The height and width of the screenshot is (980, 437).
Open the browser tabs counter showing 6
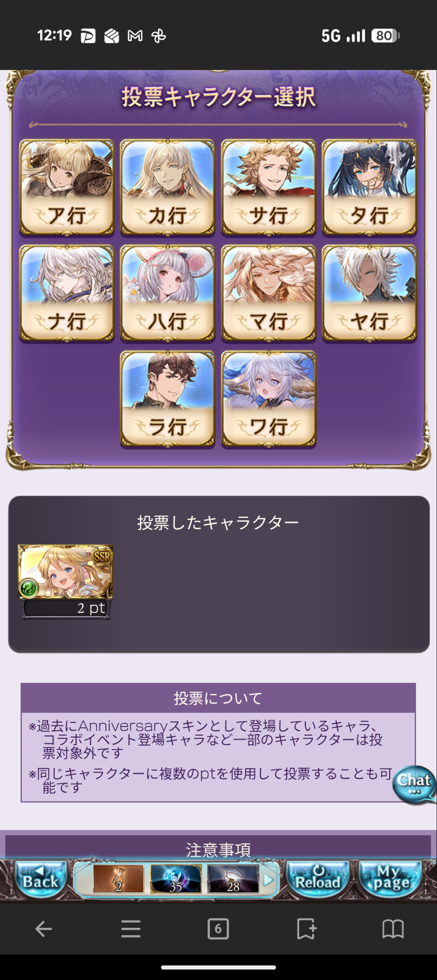tap(218, 929)
